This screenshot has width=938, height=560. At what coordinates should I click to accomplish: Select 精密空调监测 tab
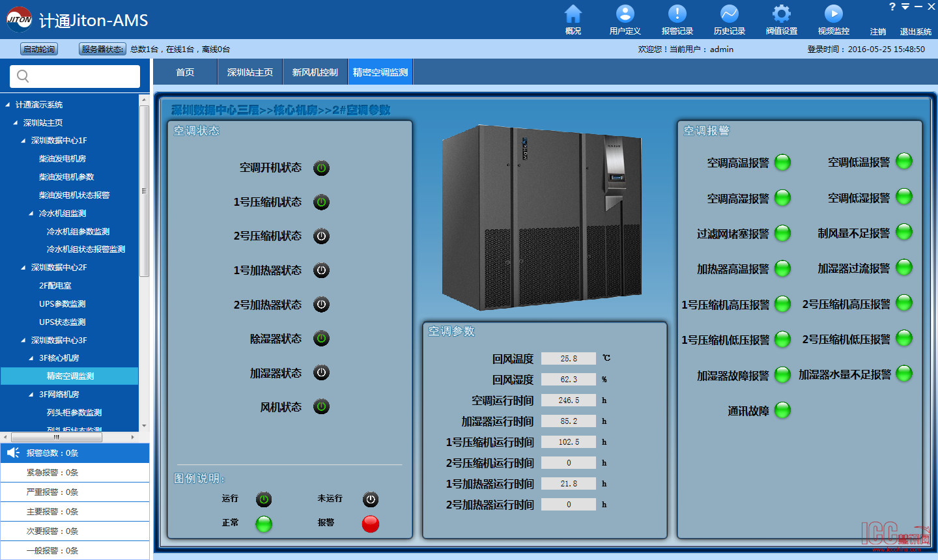(380, 72)
